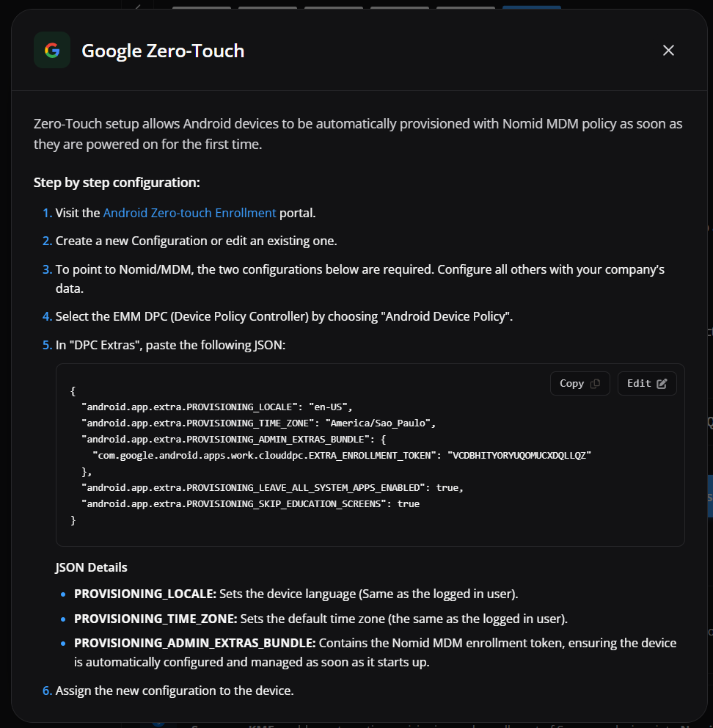Click step 5 DPC Extras instruction
The width and height of the screenshot is (713, 728).
coord(170,345)
